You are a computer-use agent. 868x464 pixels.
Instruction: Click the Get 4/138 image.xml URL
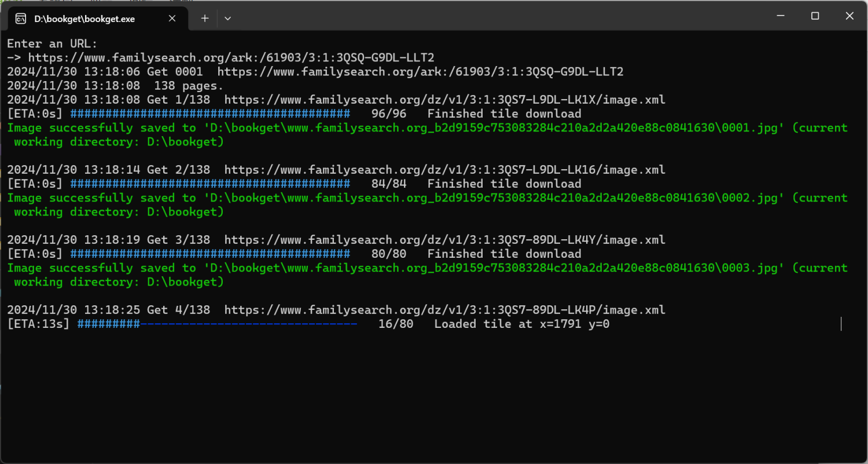point(444,310)
